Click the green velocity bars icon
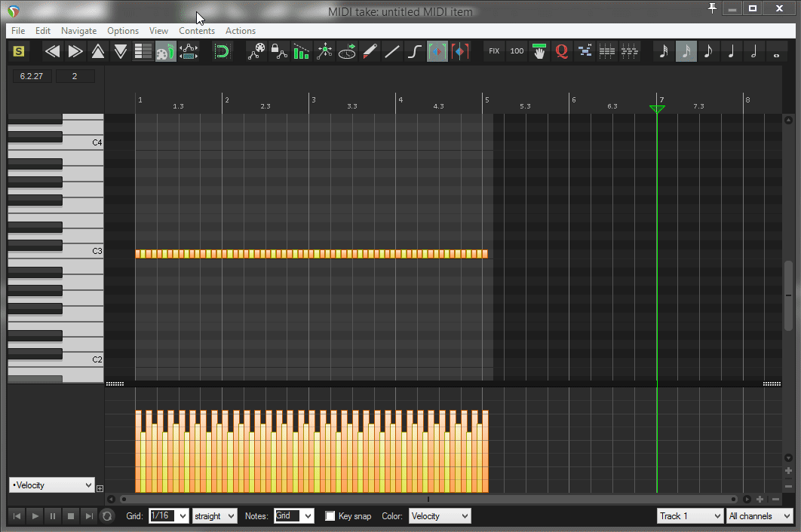The height and width of the screenshot is (532, 801). pyautogui.click(x=301, y=51)
